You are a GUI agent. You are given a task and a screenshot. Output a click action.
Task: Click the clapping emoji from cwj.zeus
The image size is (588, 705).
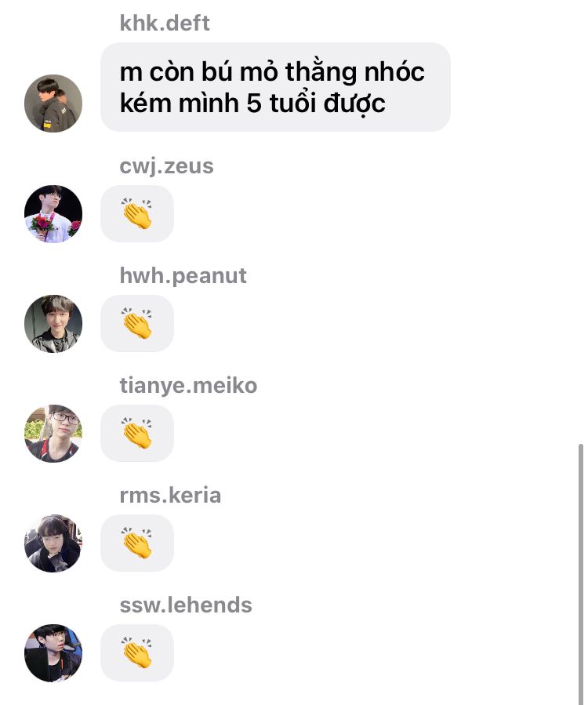pos(137,213)
